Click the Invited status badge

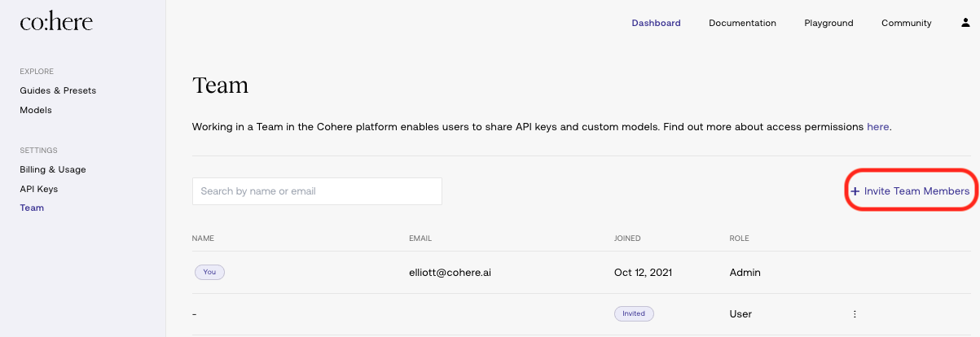point(634,313)
